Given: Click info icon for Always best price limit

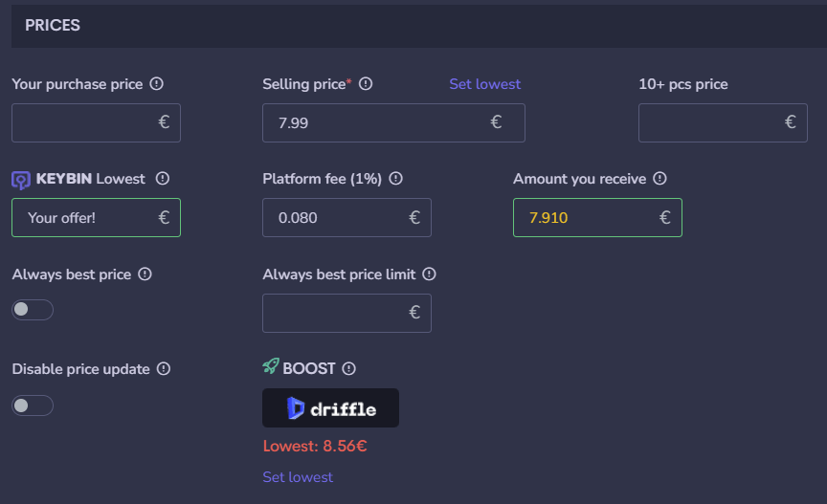Looking at the screenshot, I should pos(430,274).
